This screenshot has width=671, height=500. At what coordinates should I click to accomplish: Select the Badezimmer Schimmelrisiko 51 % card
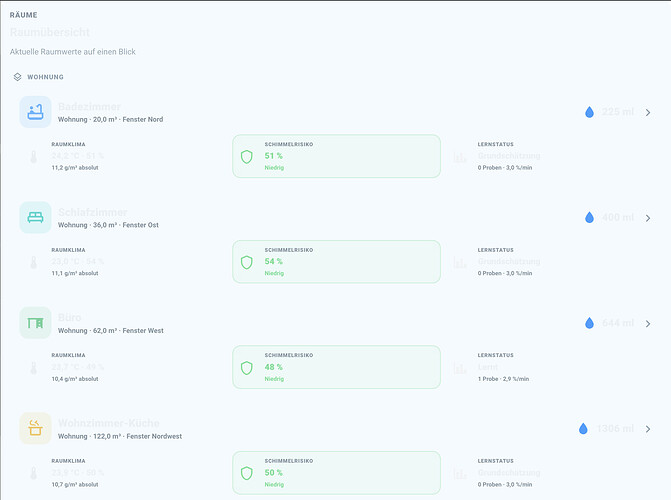pos(336,156)
